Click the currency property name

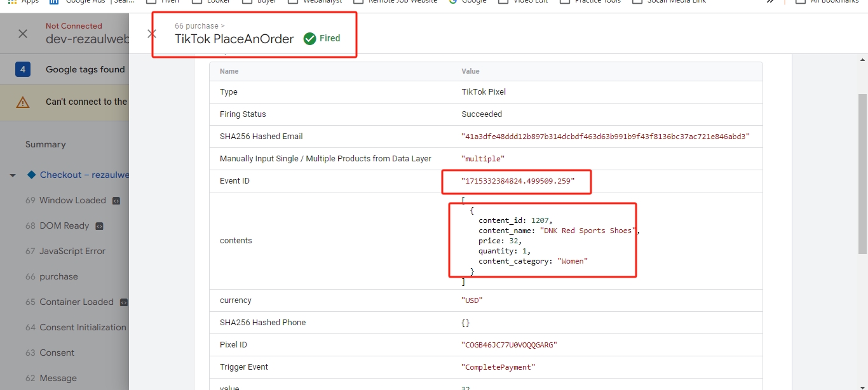pyautogui.click(x=236, y=300)
